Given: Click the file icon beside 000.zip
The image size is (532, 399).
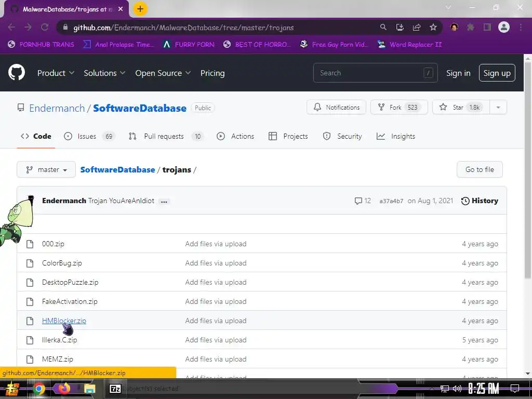Looking at the screenshot, I should click(x=30, y=244).
